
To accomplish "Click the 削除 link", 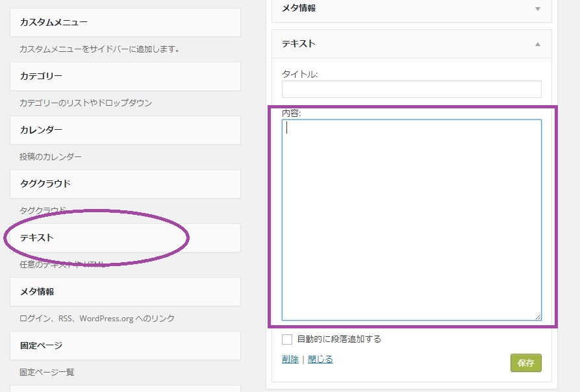I will 290,360.
